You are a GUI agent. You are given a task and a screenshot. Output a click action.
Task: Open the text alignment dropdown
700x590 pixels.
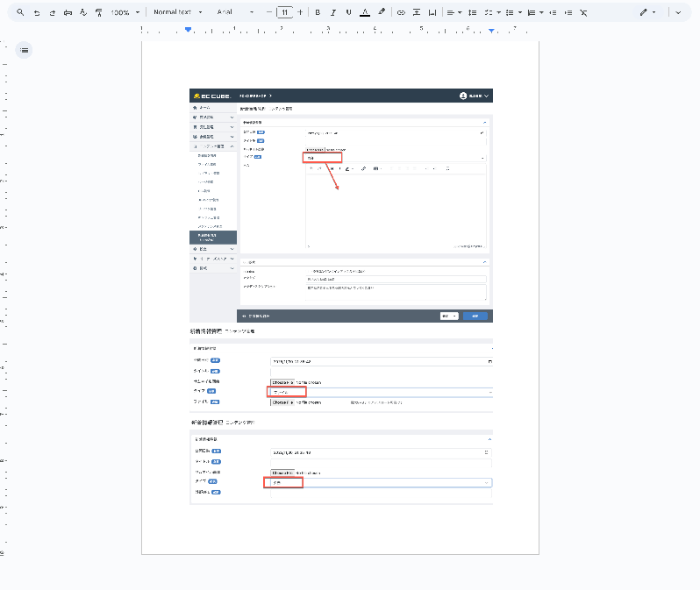[454, 12]
